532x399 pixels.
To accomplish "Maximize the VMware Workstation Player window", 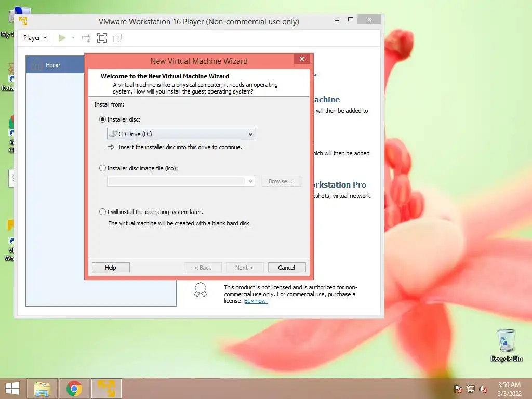I will (351, 20).
